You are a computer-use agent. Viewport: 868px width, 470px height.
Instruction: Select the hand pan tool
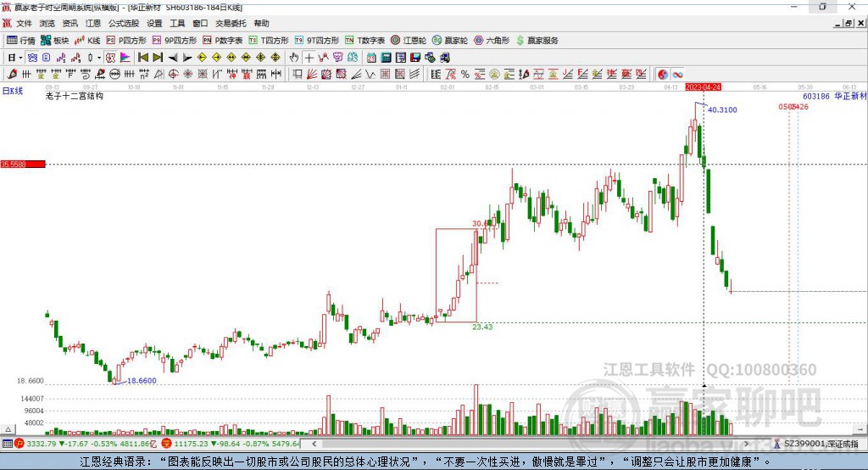(294, 58)
